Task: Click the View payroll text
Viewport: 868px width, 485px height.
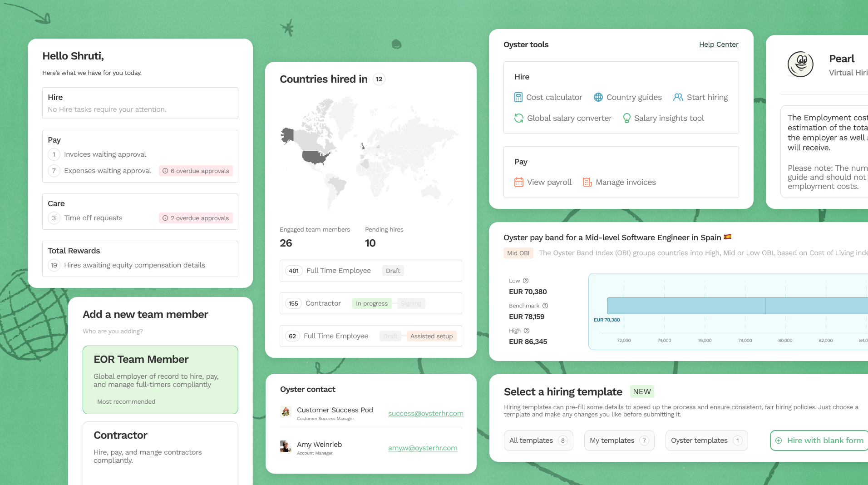Action: point(549,182)
